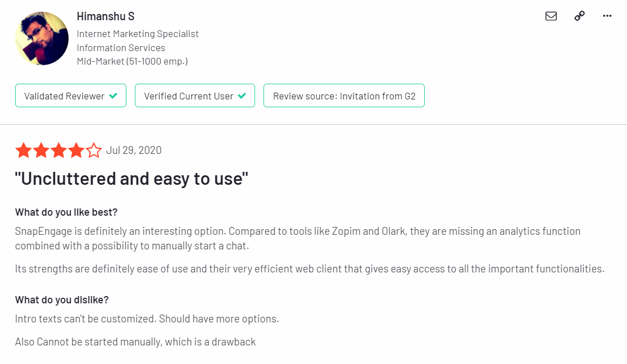Click the Verified Current User badge
Screen dimensions: 627x364
pos(195,95)
